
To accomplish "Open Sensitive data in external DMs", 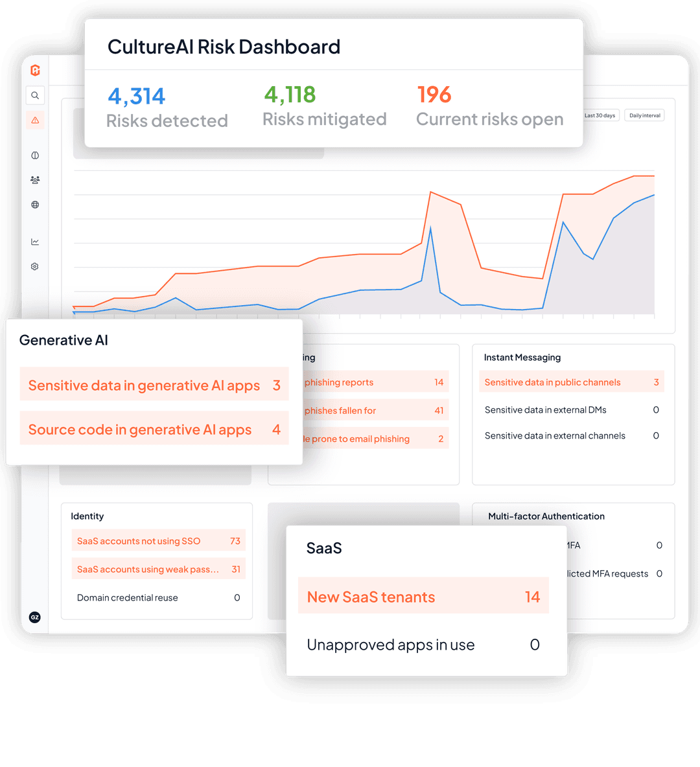I will pyautogui.click(x=572, y=410).
